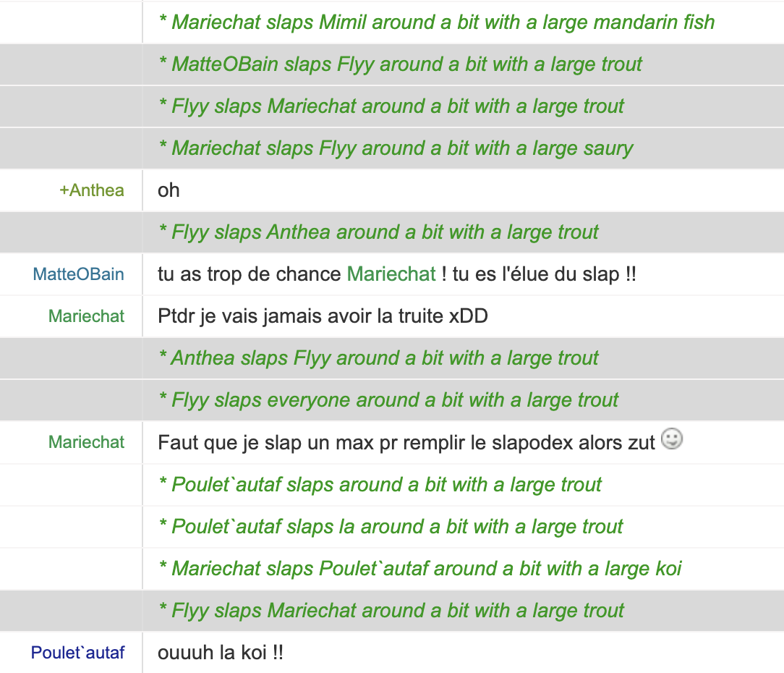Click the highlighted Mariechat mention in MatteOBain's message
This screenshot has height=673, width=784.
[x=391, y=274]
